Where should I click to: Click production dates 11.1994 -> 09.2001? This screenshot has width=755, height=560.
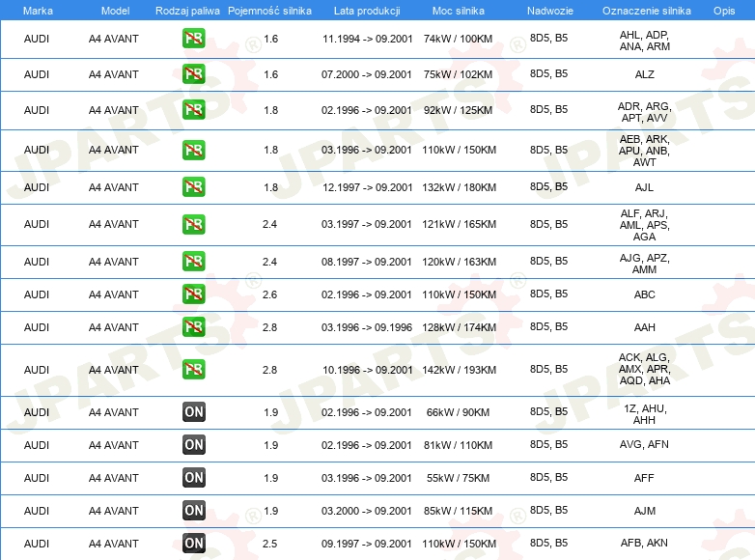click(x=368, y=39)
